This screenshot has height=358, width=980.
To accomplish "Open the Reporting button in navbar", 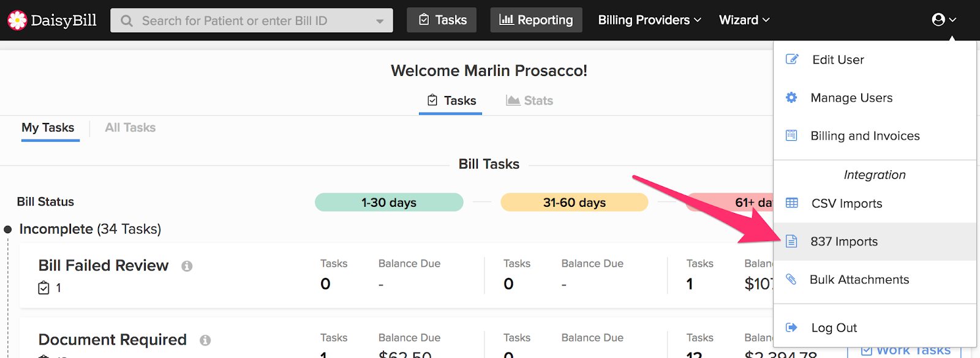I will pos(536,20).
